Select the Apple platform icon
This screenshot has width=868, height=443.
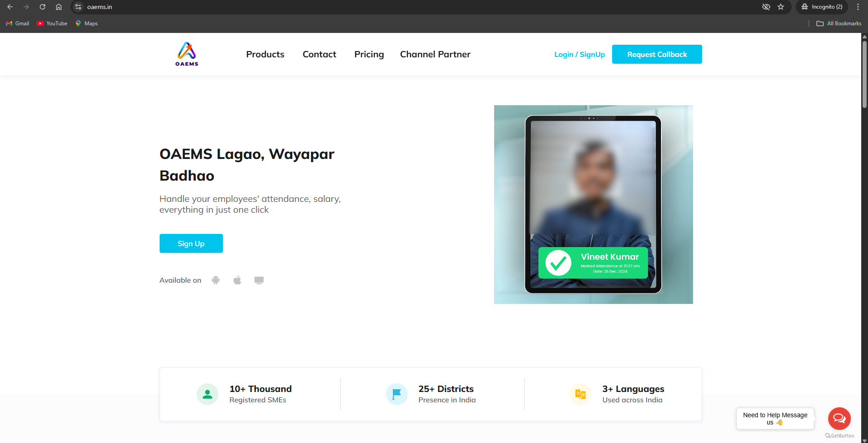click(237, 280)
